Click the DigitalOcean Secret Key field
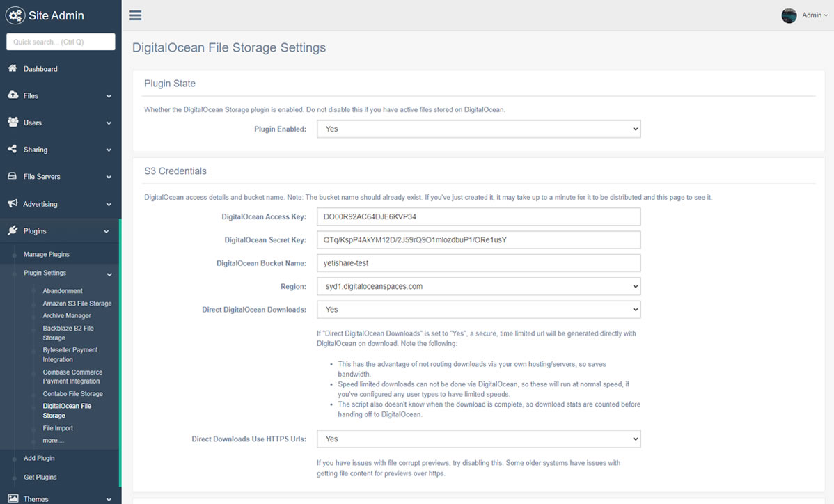The width and height of the screenshot is (834, 504). (x=479, y=240)
